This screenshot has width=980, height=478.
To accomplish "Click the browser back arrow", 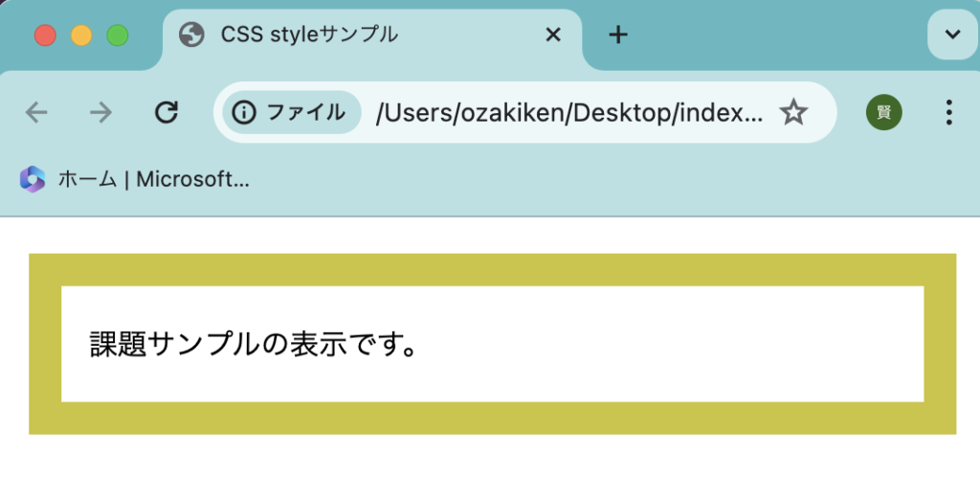I will pyautogui.click(x=36, y=112).
